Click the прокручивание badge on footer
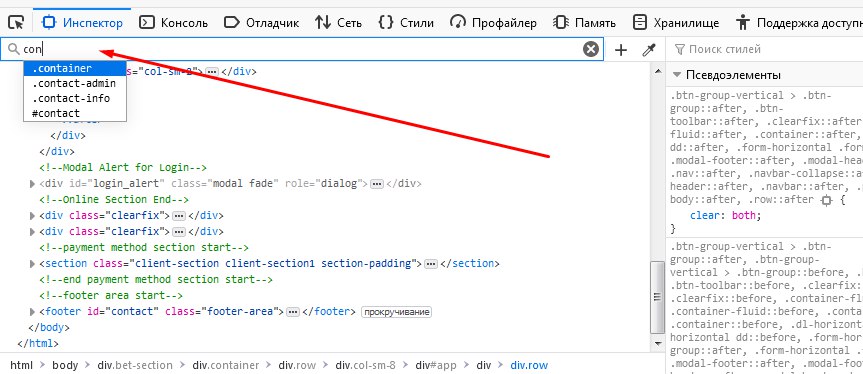Viewport: 863px width, 374px height. coord(396,312)
